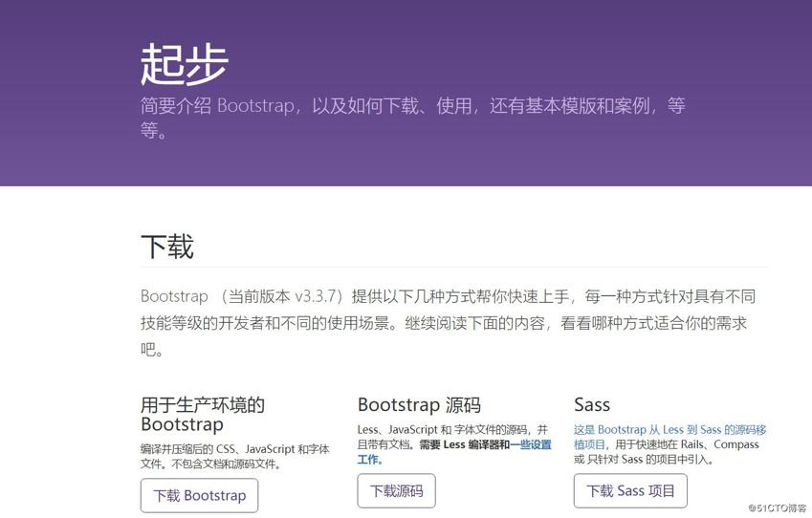Click the Bootstrap 源码 heading

click(x=419, y=404)
